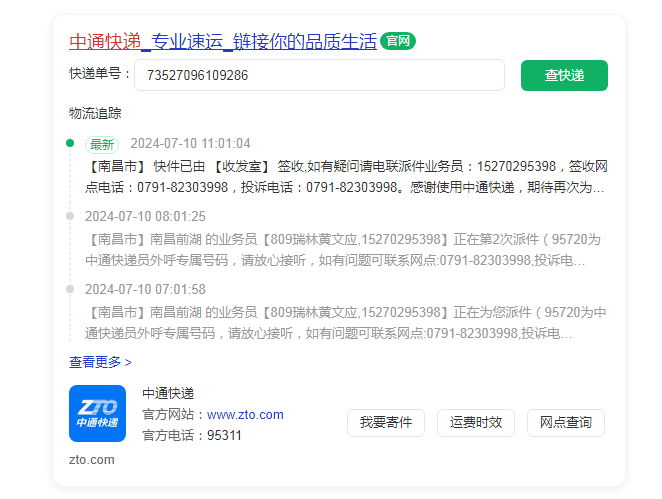Open the www.zto.com website link
Viewport: 662px width, 499px height.
(245, 415)
